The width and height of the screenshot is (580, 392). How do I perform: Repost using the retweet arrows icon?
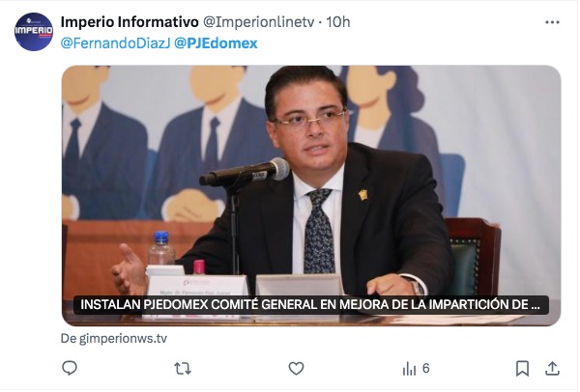click(183, 369)
